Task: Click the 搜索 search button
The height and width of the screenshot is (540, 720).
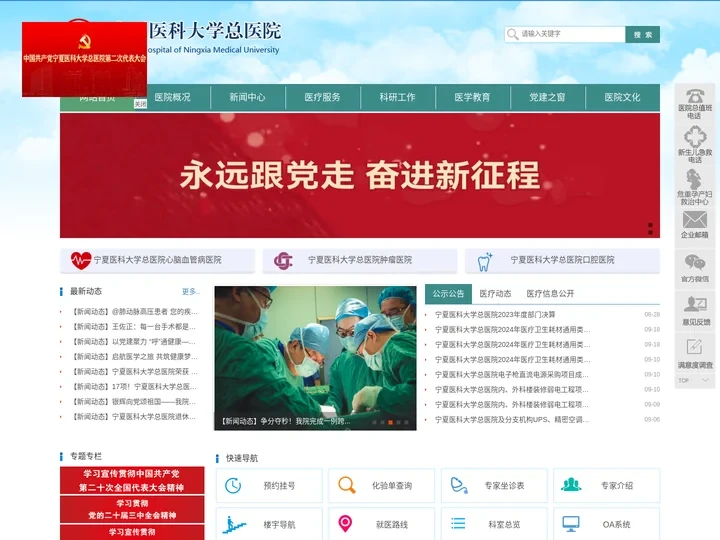Action: (x=642, y=34)
